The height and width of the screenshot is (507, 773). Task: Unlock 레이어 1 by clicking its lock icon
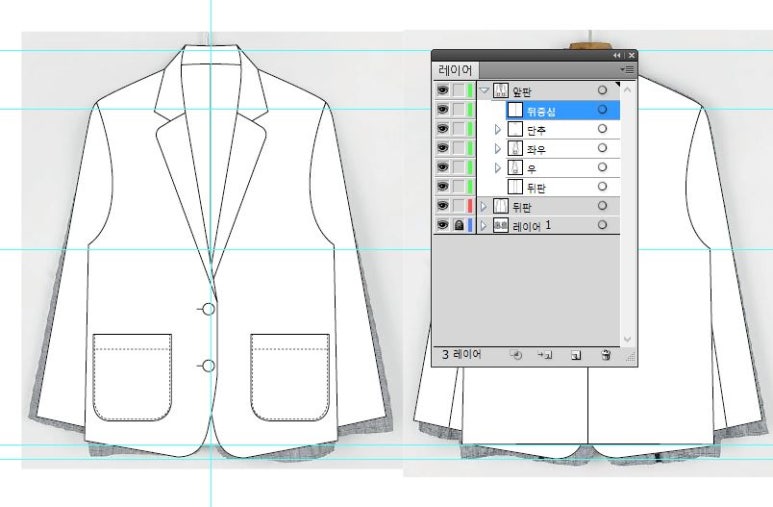pos(458,226)
